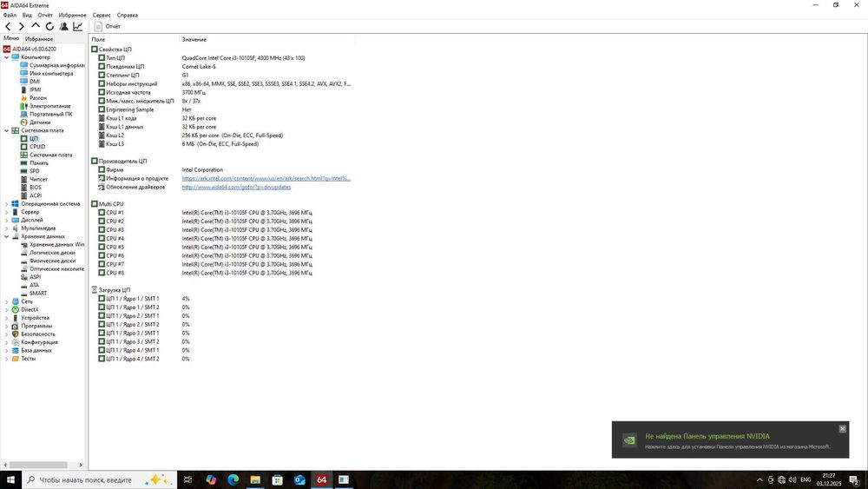Open the Тесты benchmarks item
Image resolution: width=868 pixels, height=489 pixels.
pos(23,359)
